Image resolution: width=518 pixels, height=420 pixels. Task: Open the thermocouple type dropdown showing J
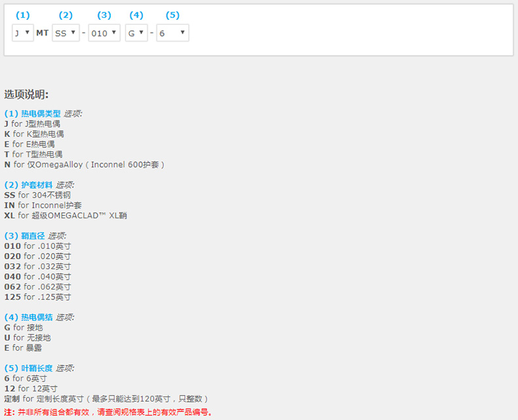23,33
